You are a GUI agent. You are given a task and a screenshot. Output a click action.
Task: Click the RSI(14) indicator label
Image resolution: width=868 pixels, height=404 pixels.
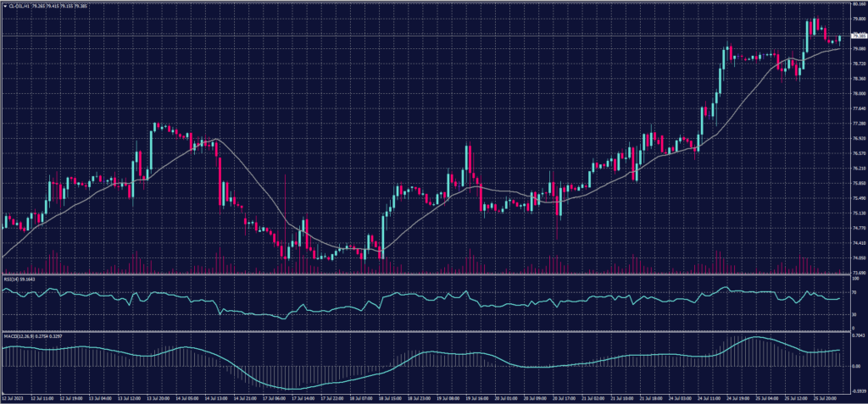pos(10,279)
